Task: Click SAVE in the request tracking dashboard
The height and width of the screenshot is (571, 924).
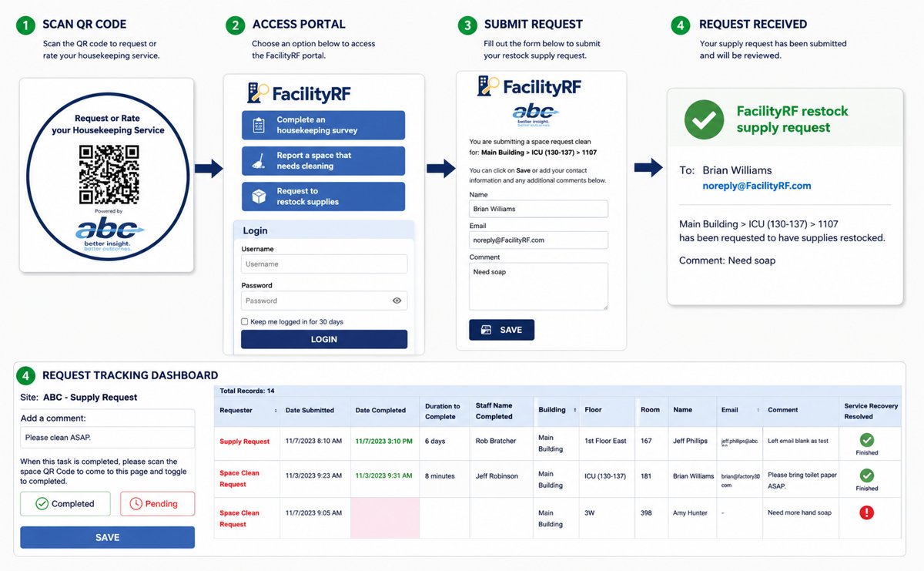Action: click(x=108, y=538)
